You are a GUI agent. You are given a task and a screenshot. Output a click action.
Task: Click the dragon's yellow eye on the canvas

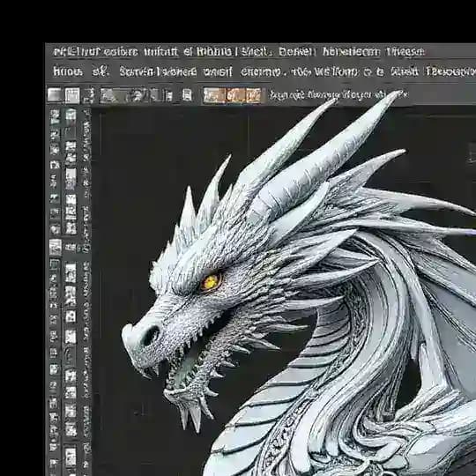[x=211, y=282]
